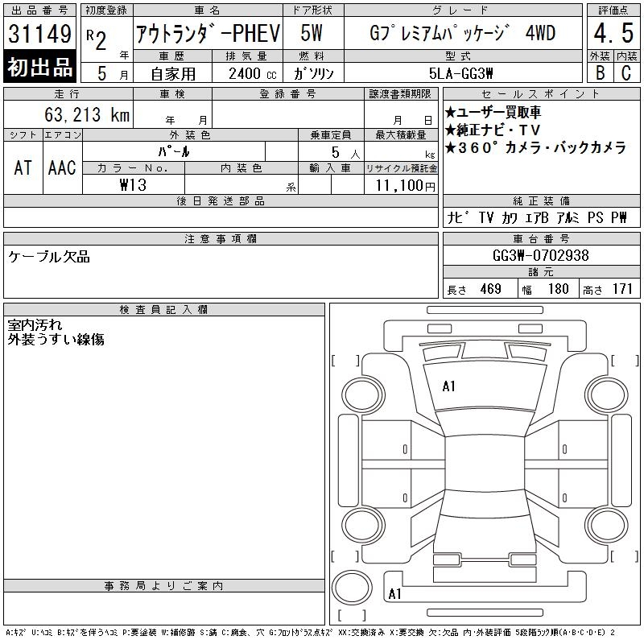Click the spare tire circle icon
The height and width of the screenshot is (644, 644).
(353, 588)
